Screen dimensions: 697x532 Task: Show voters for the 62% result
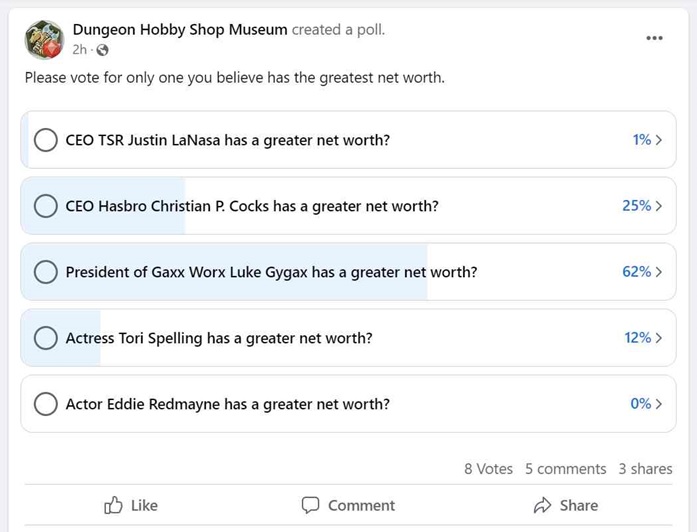pos(642,272)
